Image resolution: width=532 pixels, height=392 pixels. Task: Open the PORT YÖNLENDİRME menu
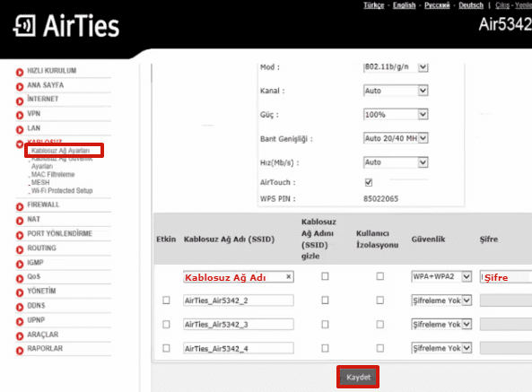(x=60, y=233)
